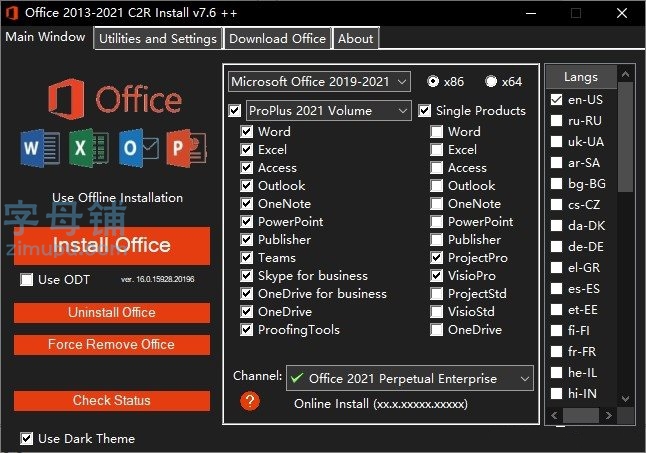Toggle Use Dark Theme checkbox
The image size is (646, 453).
click(26, 439)
